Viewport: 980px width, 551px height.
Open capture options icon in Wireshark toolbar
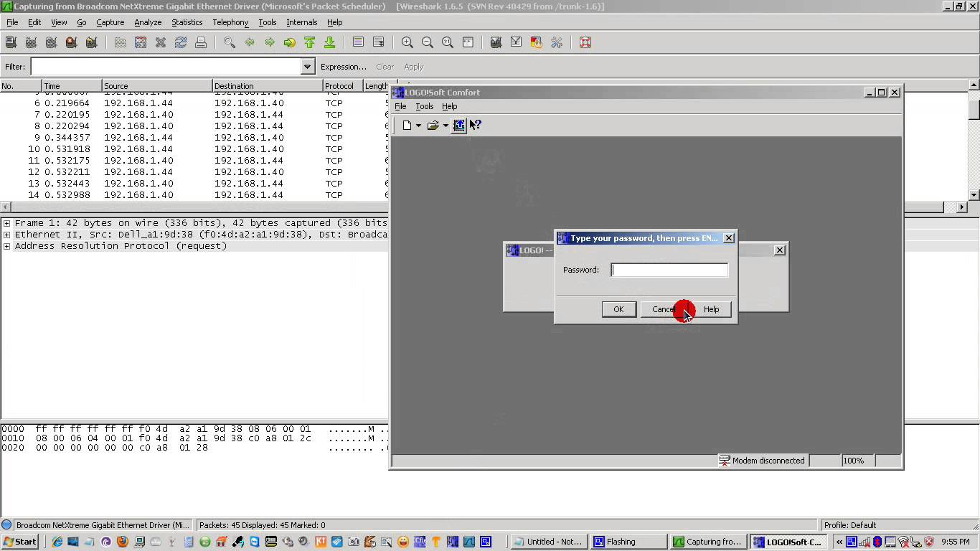pyautogui.click(x=31, y=42)
